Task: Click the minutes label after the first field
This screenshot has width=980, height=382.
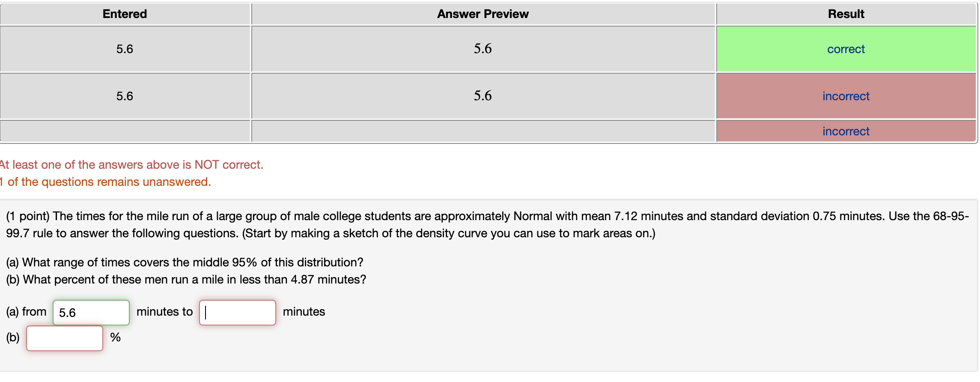Action: tap(164, 312)
